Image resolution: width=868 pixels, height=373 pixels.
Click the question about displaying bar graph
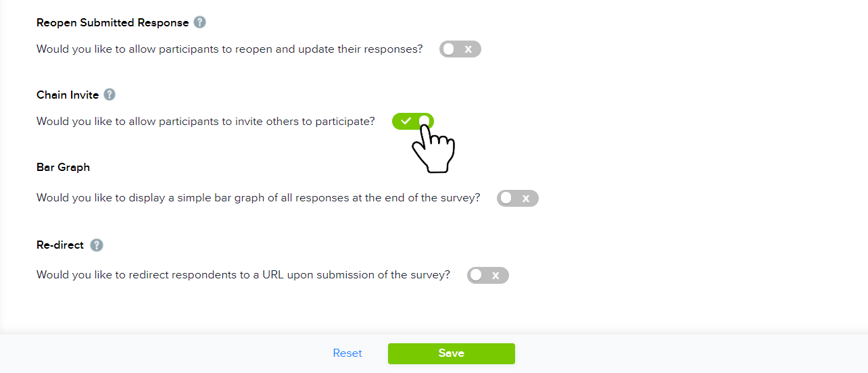click(x=258, y=198)
